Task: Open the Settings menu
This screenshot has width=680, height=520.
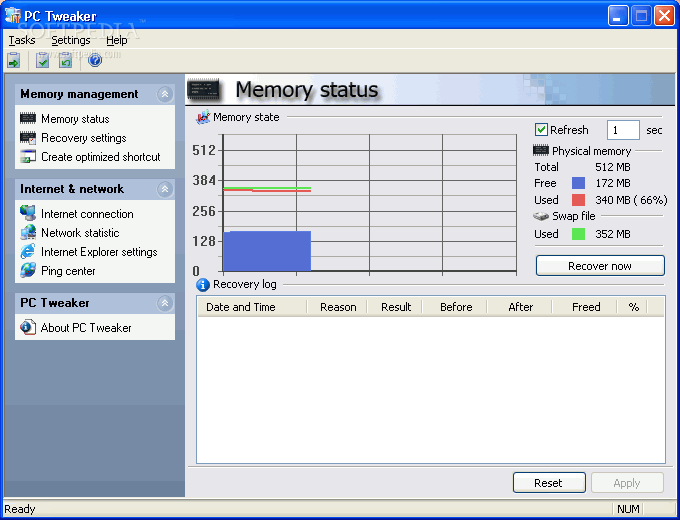Action: pyautogui.click(x=71, y=40)
